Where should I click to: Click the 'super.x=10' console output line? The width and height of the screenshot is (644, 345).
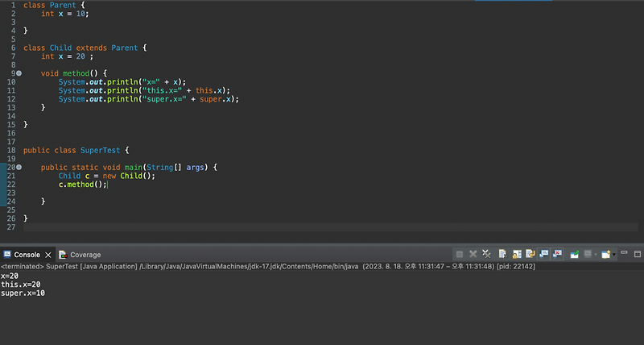click(23, 293)
